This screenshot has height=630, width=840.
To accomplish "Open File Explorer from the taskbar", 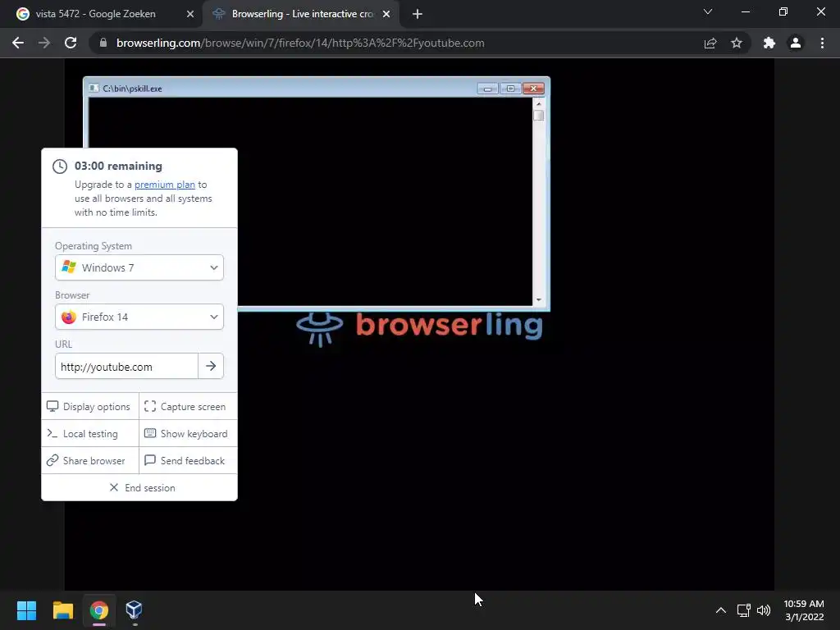I will tap(62, 609).
